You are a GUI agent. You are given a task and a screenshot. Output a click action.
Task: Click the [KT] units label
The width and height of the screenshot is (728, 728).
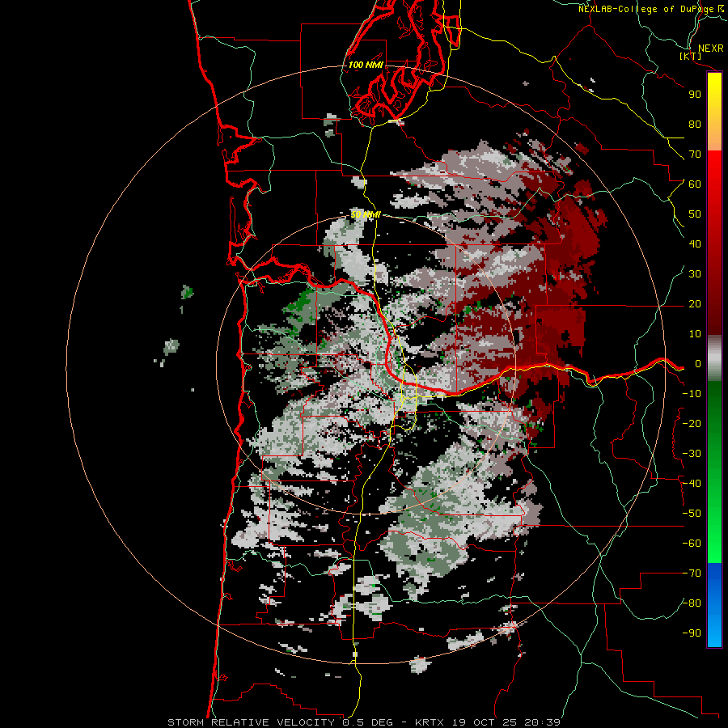pos(691,56)
